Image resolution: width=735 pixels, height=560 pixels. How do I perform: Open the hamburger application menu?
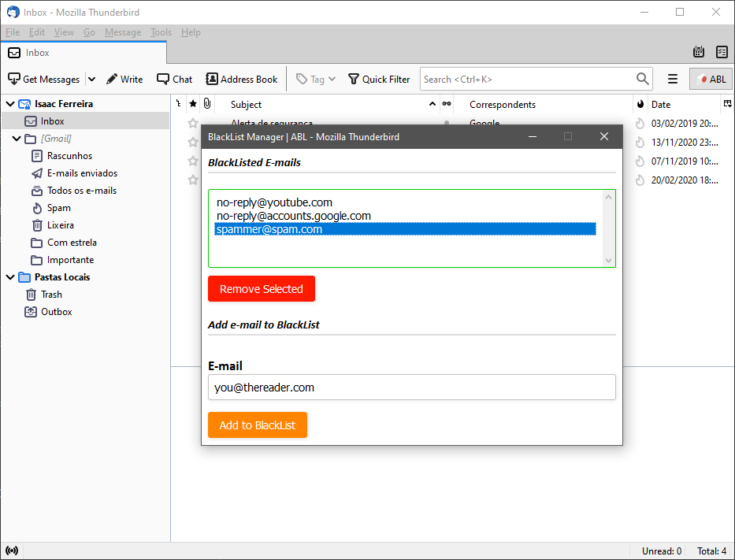tap(672, 80)
